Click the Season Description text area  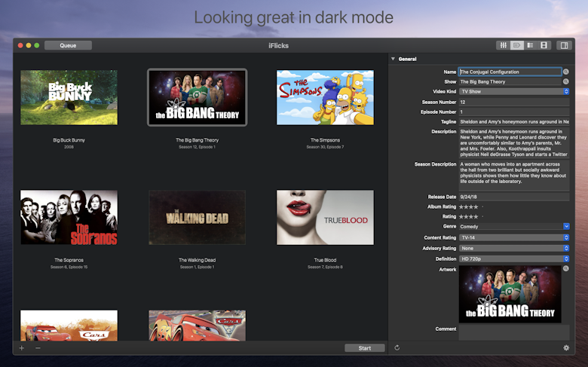(x=514, y=176)
